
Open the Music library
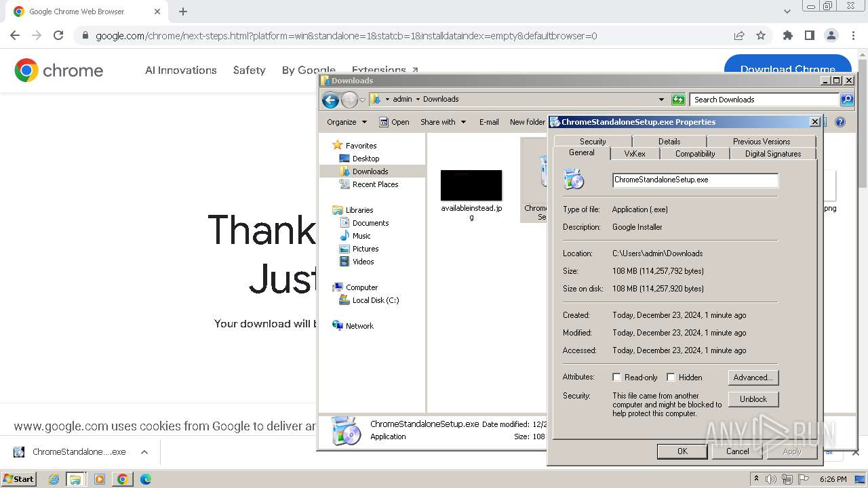click(x=361, y=236)
